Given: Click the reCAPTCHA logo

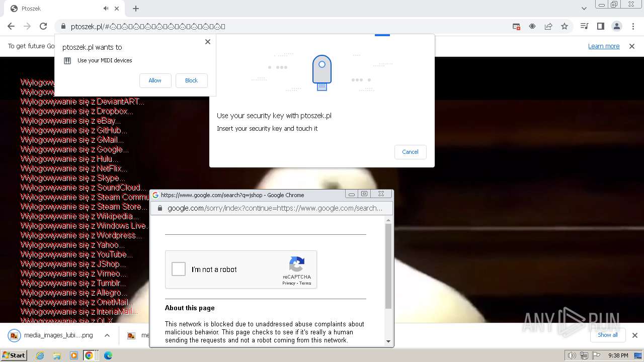Looking at the screenshot, I should (x=297, y=264).
